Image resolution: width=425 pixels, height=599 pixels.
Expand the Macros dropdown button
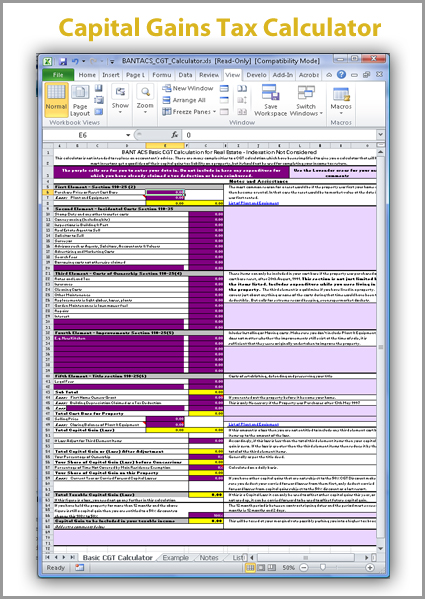pos(341,100)
